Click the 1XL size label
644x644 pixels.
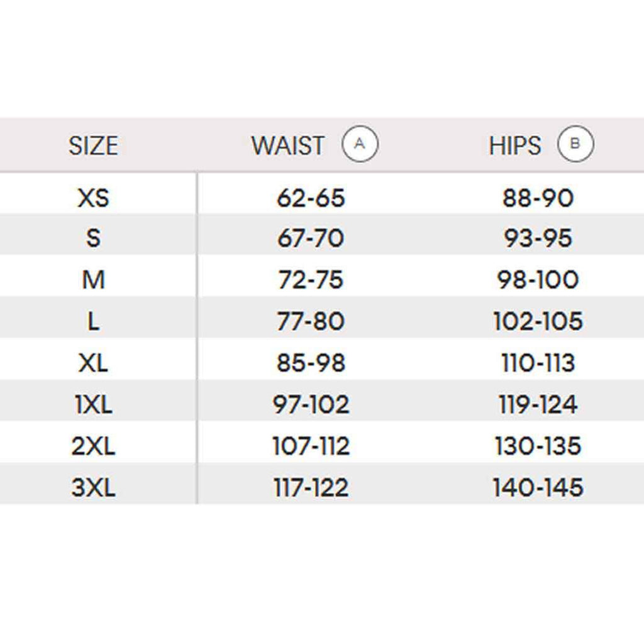click(x=93, y=405)
